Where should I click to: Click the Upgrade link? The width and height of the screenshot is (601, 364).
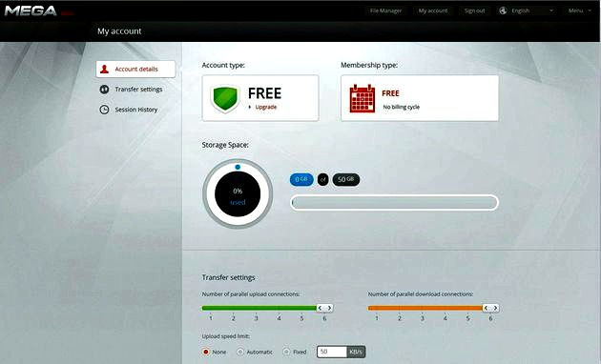click(x=265, y=107)
